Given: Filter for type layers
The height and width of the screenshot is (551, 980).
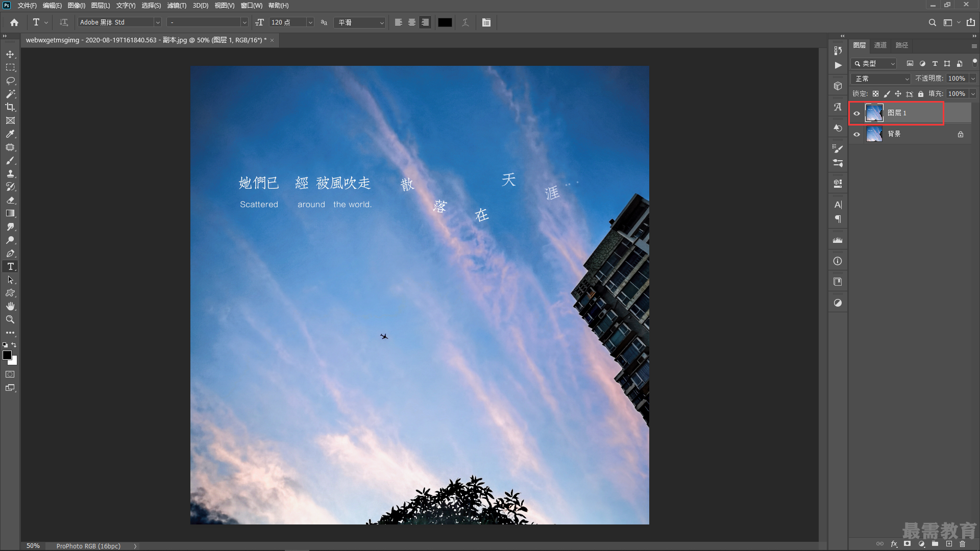Looking at the screenshot, I should coord(935,64).
